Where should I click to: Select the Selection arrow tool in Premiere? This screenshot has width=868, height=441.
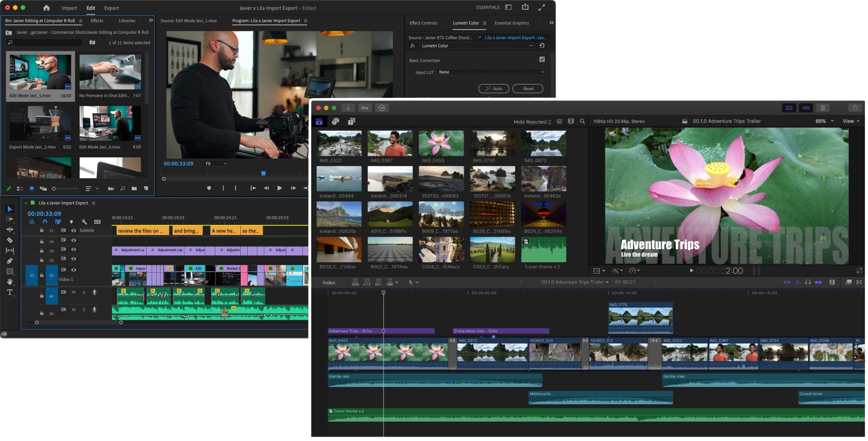[10, 209]
